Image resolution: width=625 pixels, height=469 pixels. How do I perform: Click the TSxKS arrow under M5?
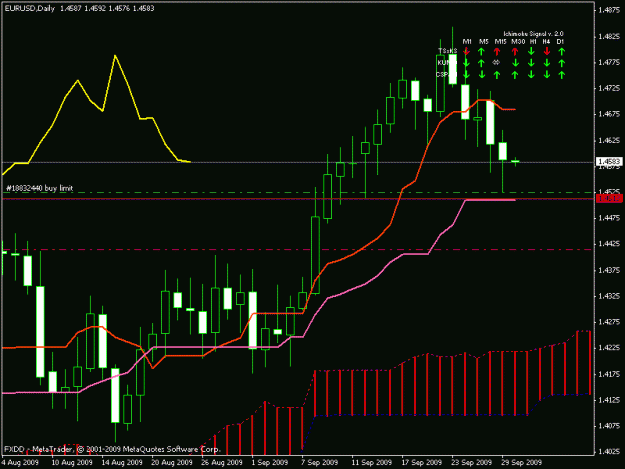pyautogui.click(x=482, y=51)
